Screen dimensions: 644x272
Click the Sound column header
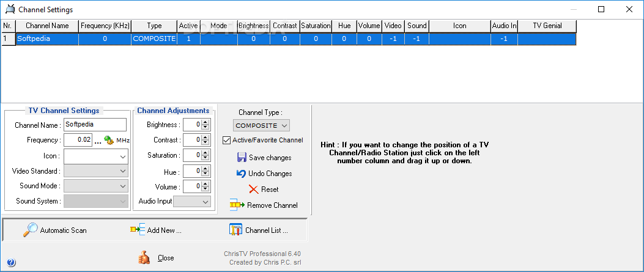coord(417,26)
